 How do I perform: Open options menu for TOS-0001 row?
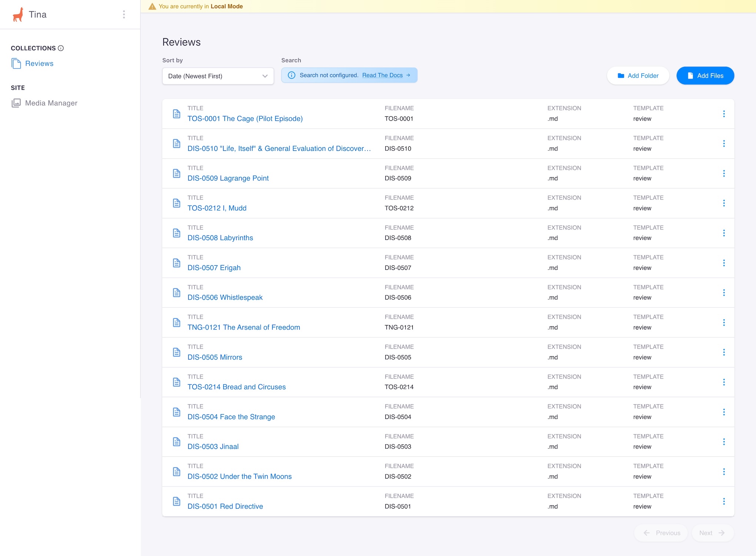724,114
